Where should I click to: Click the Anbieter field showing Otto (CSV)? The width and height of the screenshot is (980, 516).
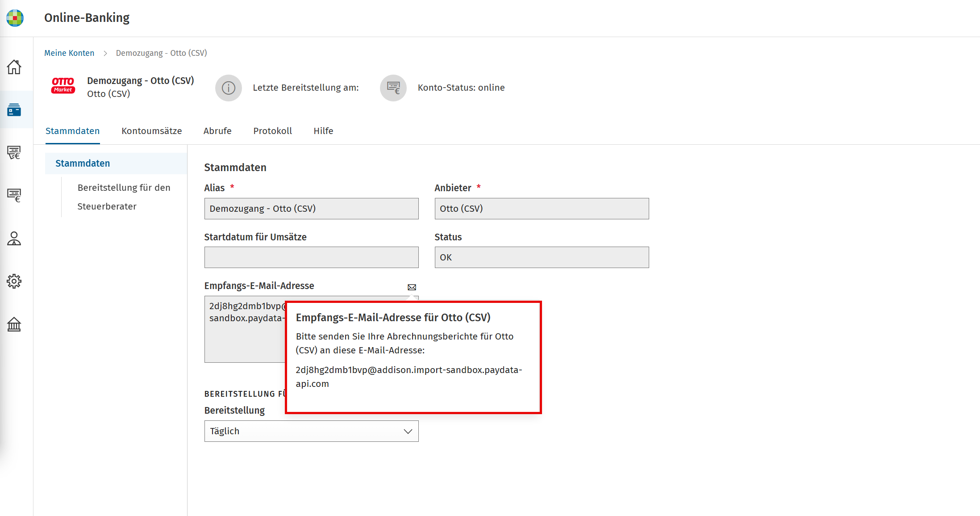(542, 209)
